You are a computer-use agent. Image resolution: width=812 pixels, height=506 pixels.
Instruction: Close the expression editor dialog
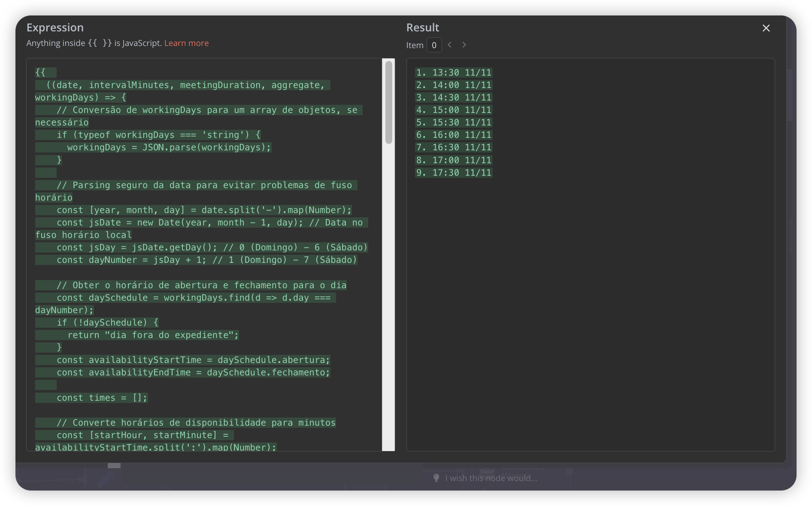click(x=766, y=28)
